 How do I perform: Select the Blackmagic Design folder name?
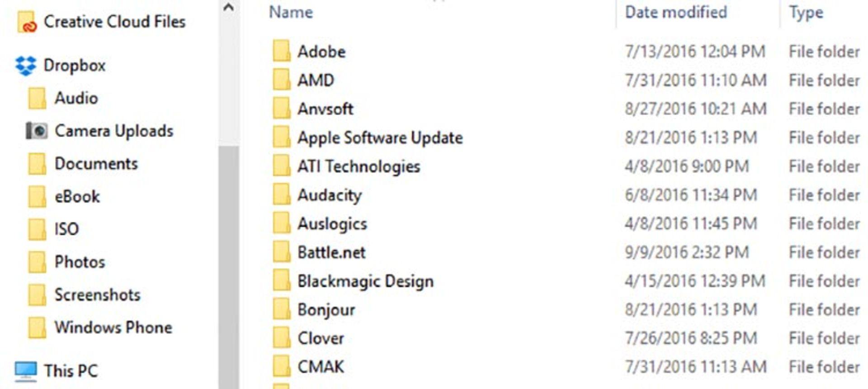point(365,281)
